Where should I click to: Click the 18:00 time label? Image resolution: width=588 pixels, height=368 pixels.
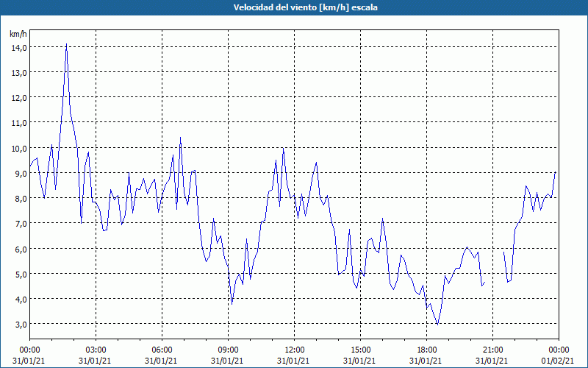pyautogui.click(x=427, y=350)
